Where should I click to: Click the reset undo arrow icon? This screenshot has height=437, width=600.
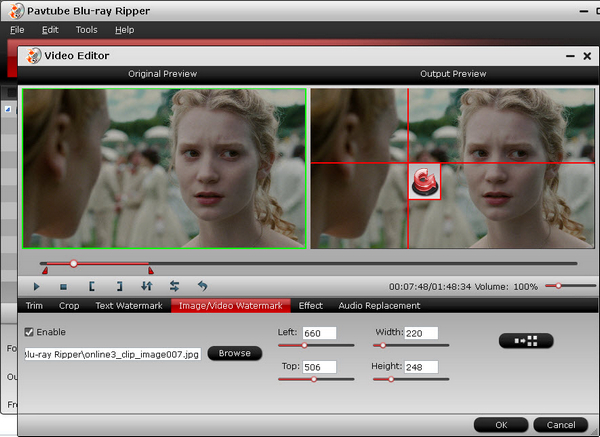[x=202, y=286]
